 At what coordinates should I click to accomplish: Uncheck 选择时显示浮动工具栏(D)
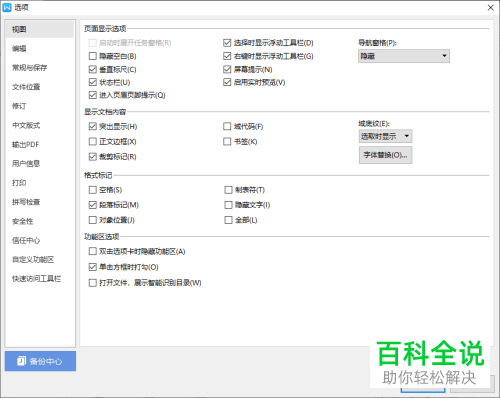pos(227,43)
